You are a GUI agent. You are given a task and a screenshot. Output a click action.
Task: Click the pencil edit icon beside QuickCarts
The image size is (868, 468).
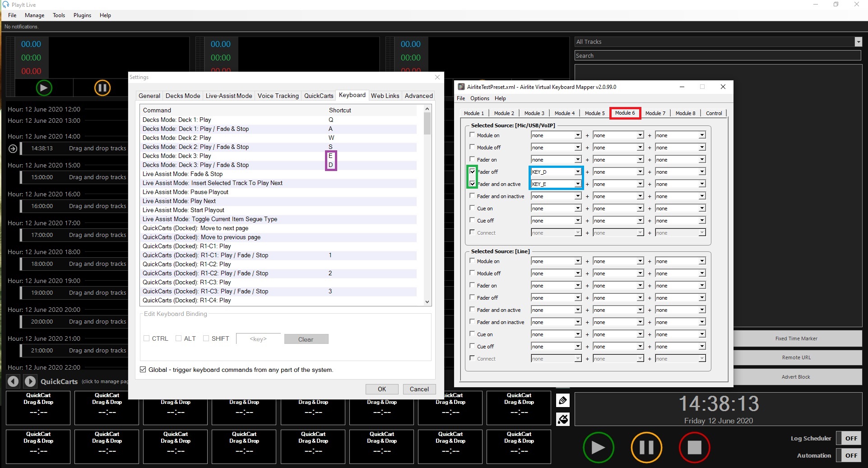563,400
